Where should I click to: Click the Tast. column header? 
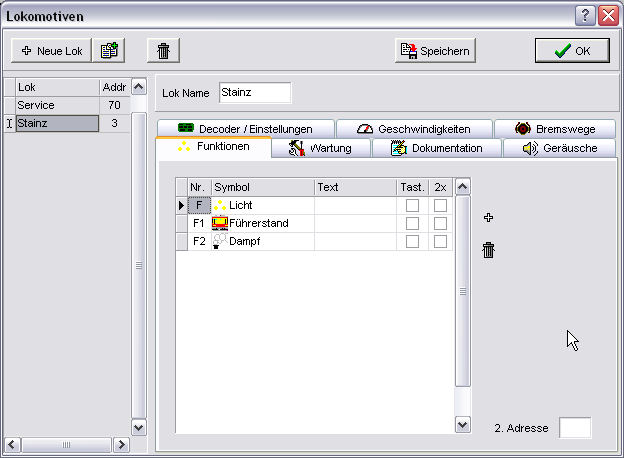[x=413, y=187]
